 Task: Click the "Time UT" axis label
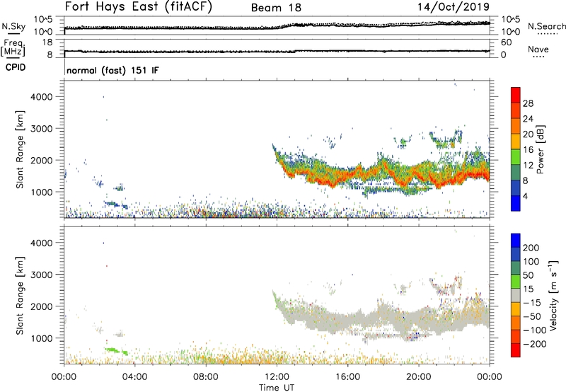click(277, 388)
